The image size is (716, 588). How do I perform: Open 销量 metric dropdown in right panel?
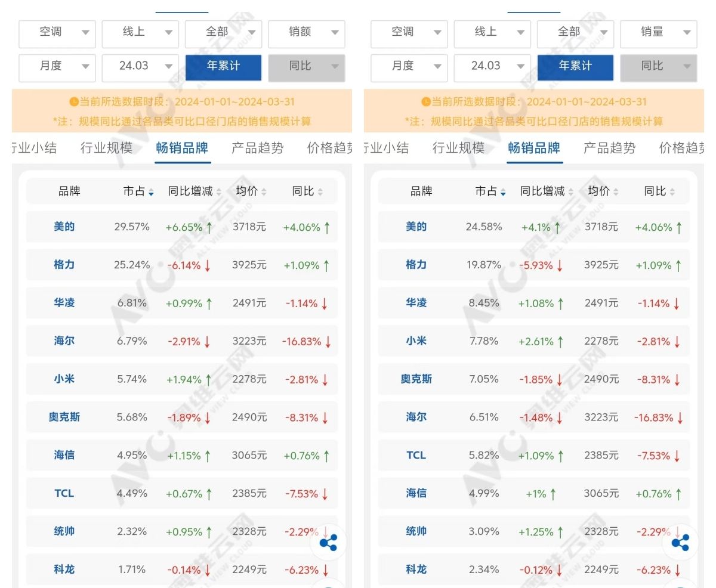pos(659,34)
